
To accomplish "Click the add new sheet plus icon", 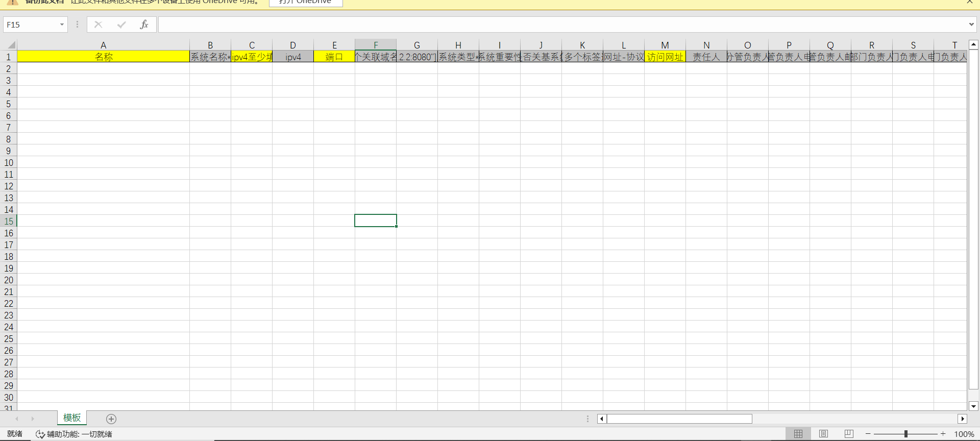I will pos(111,419).
